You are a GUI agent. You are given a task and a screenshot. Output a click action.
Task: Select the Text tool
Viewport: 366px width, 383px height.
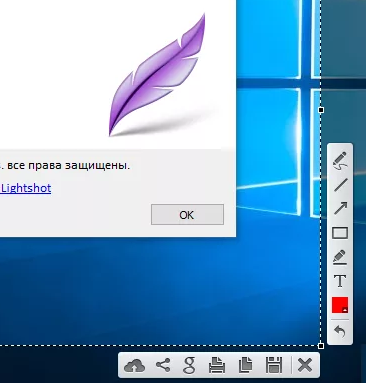[x=340, y=281]
